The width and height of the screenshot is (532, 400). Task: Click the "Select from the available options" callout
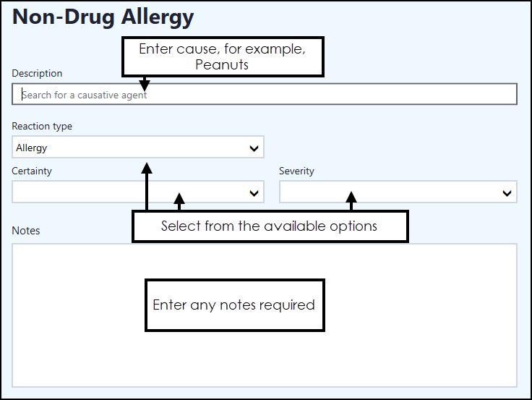(x=270, y=226)
